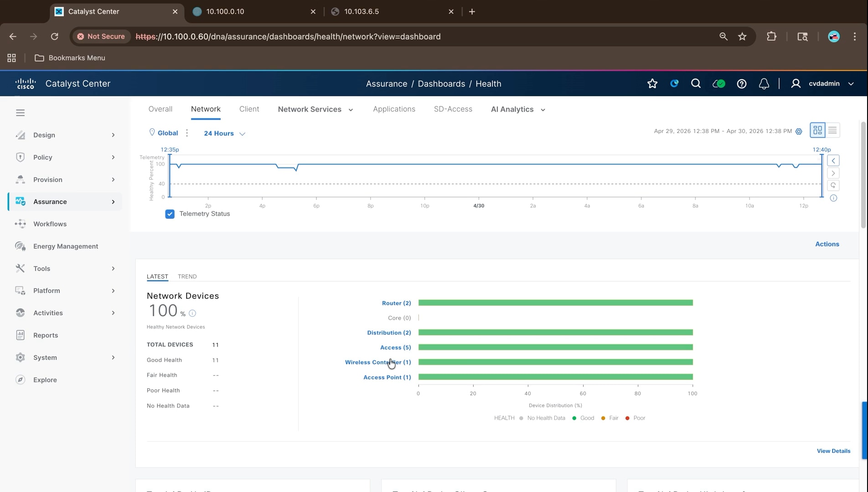868x492 pixels.
Task: Open the Actions menu link
Action: tap(827, 244)
